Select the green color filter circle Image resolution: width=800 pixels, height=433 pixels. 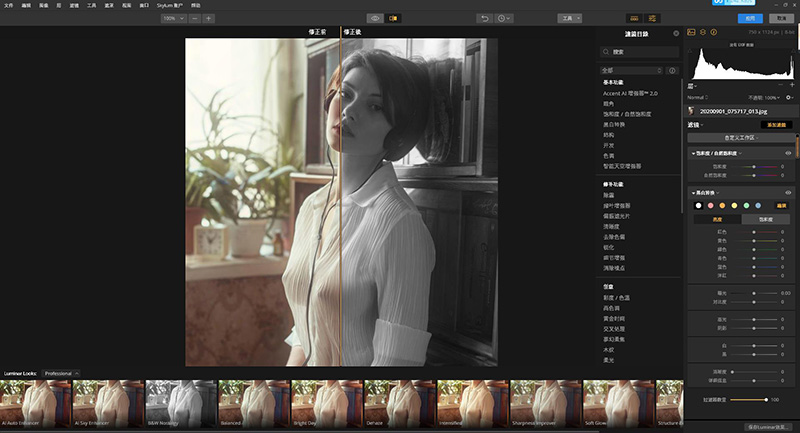click(x=746, y=206)
